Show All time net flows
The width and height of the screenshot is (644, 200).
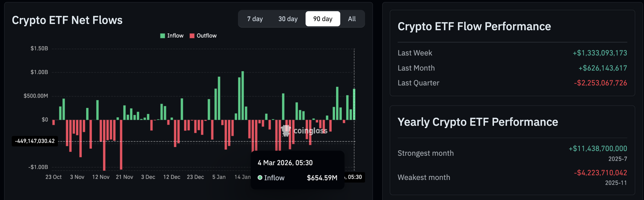(352, 19)
